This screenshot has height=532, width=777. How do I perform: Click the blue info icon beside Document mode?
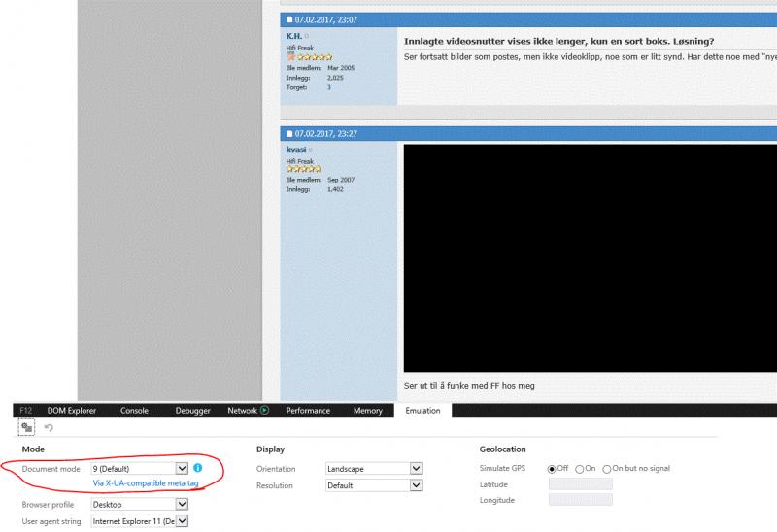coord(198,468)
